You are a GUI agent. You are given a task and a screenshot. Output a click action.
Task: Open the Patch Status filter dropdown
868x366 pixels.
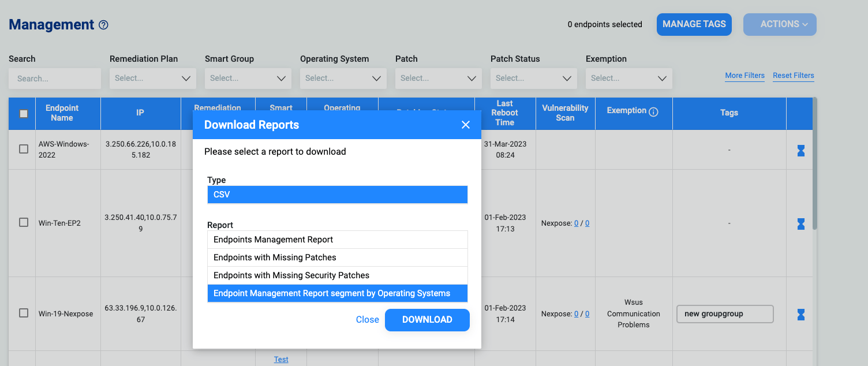(533, 78)
